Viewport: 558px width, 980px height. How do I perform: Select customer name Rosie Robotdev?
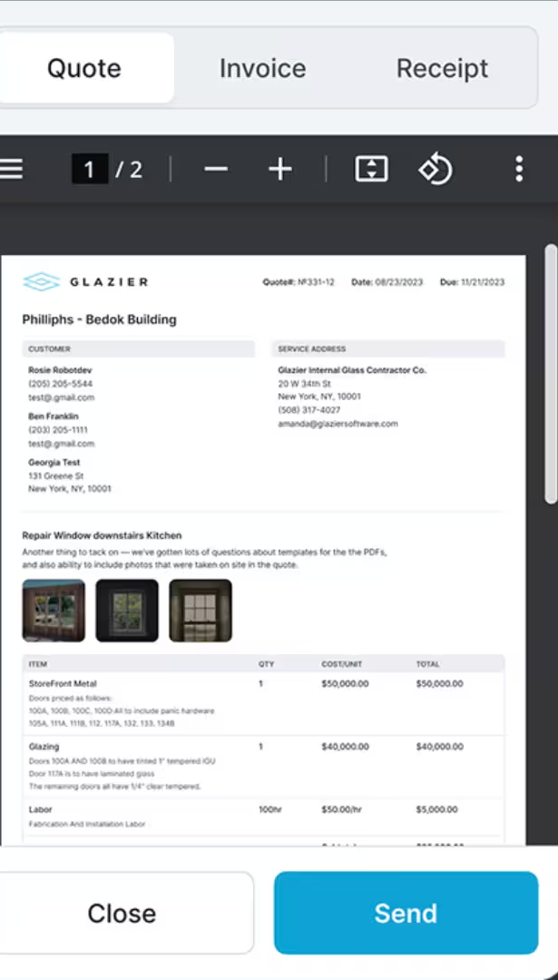click(60, 370)
